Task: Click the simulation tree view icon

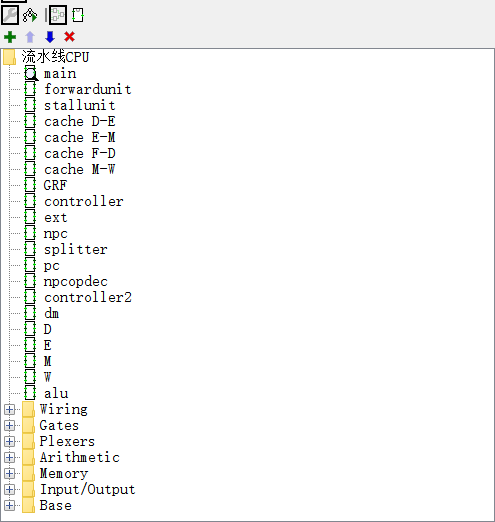Action: tap(30, 15)
